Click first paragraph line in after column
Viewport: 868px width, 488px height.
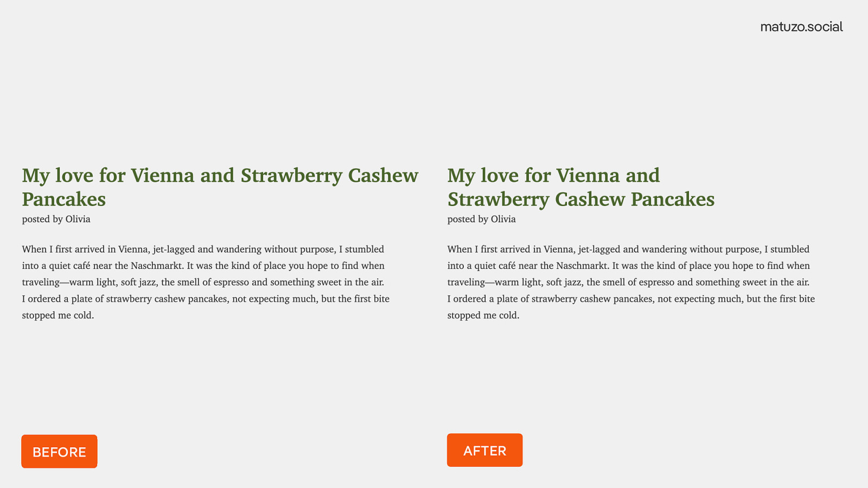[x=628, y=249]
